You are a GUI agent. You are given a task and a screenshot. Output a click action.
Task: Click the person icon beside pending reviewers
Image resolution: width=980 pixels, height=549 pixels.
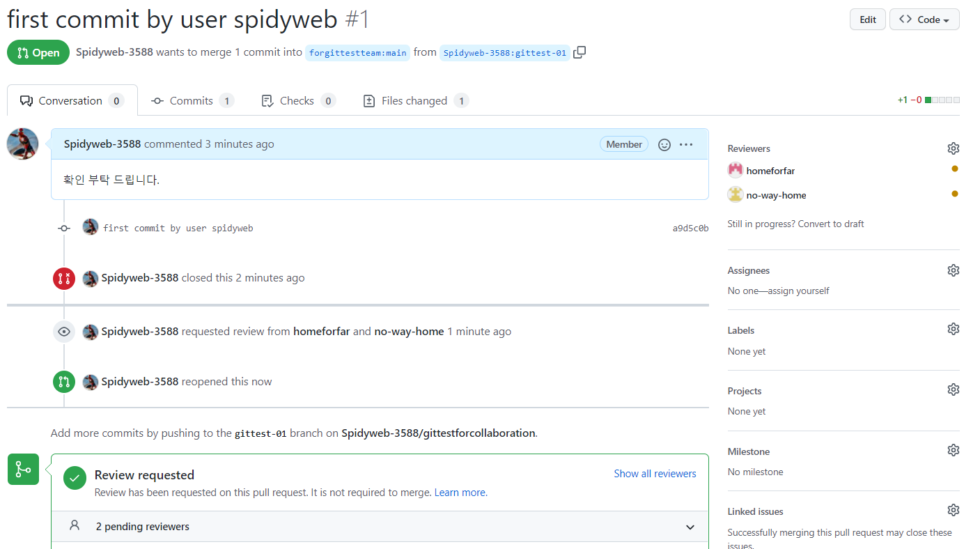tap(75, 526)
